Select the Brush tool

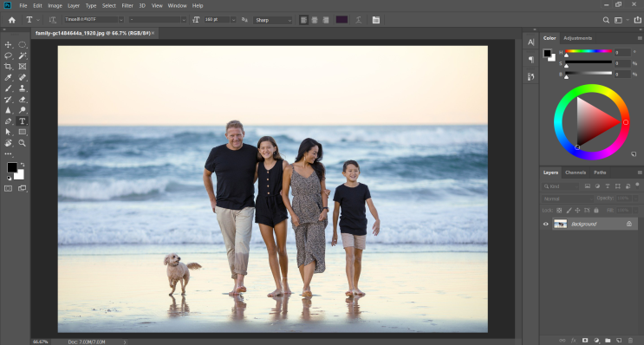pyautogui.click(x=8, y=88)
